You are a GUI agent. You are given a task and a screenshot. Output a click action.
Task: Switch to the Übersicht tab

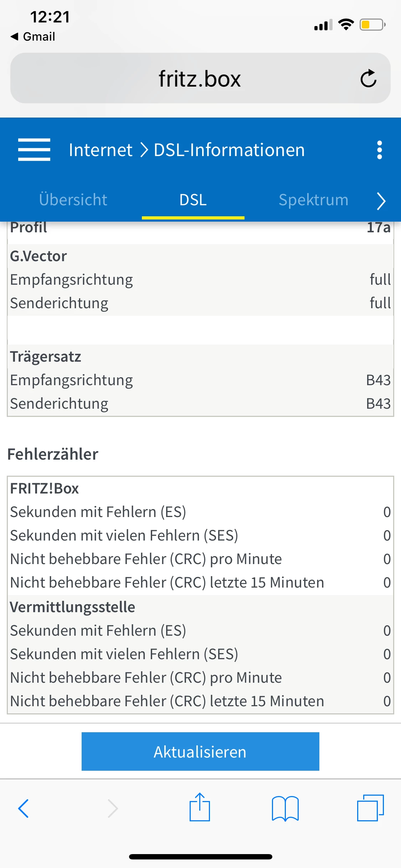coord(73,200)
